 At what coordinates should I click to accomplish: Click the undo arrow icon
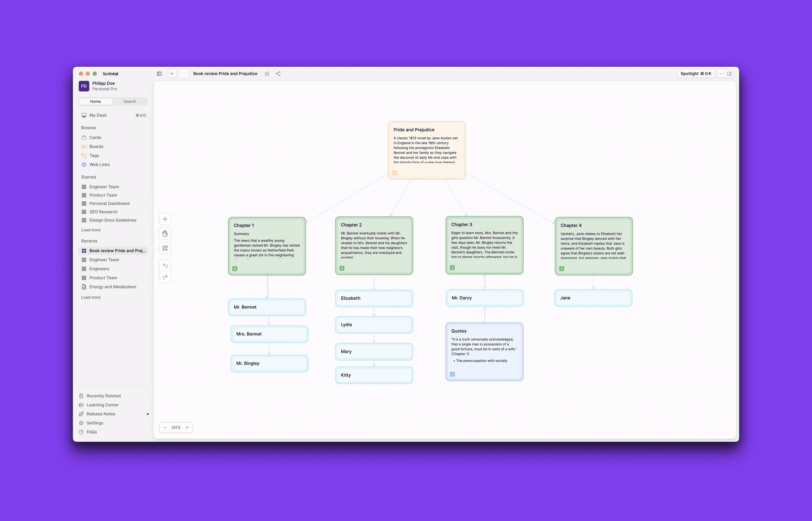[165, 265]
